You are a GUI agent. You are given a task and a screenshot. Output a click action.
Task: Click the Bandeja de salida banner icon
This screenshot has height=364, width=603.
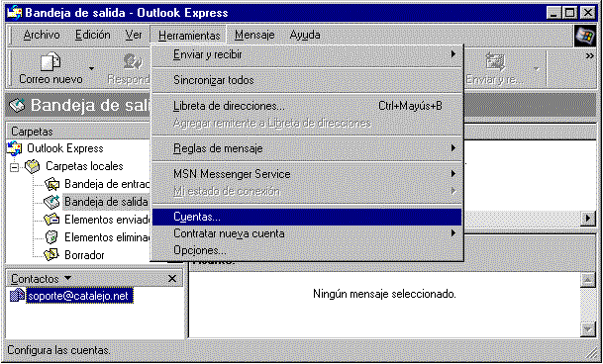(17, 106)
